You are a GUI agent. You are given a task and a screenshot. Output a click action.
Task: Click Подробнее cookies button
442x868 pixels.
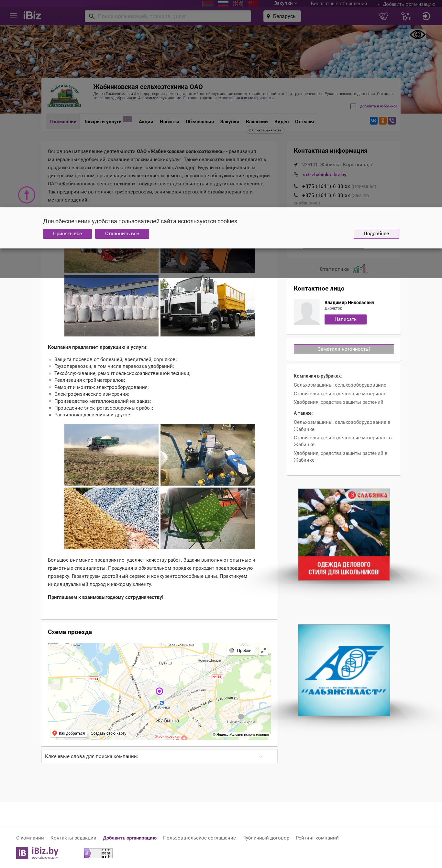click(x=376, y=234)
